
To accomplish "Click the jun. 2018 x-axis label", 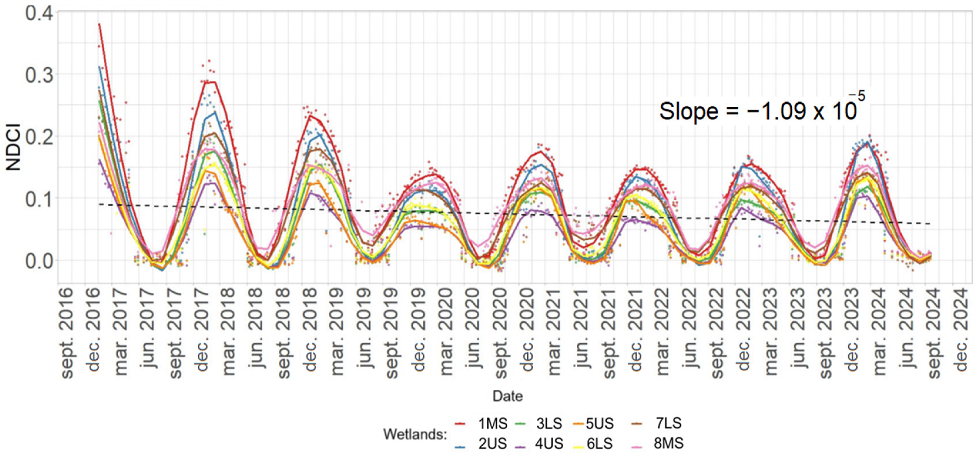I will coord(256,328).
